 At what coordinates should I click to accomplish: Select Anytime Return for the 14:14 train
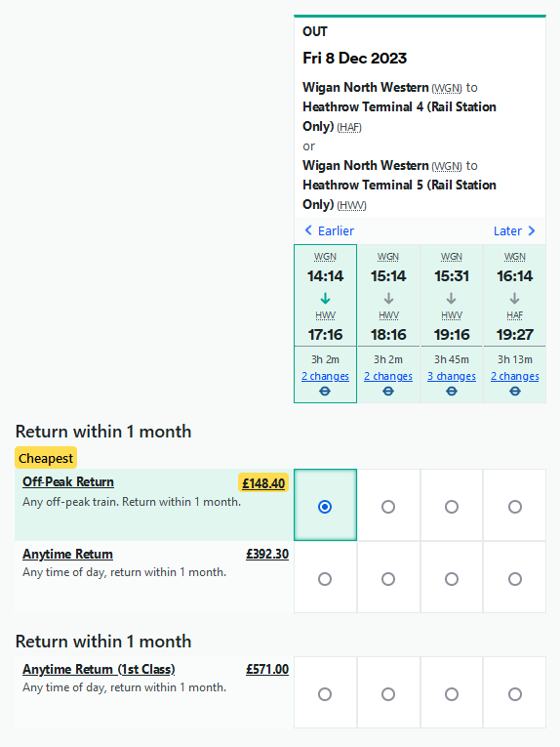coord(325,579)
